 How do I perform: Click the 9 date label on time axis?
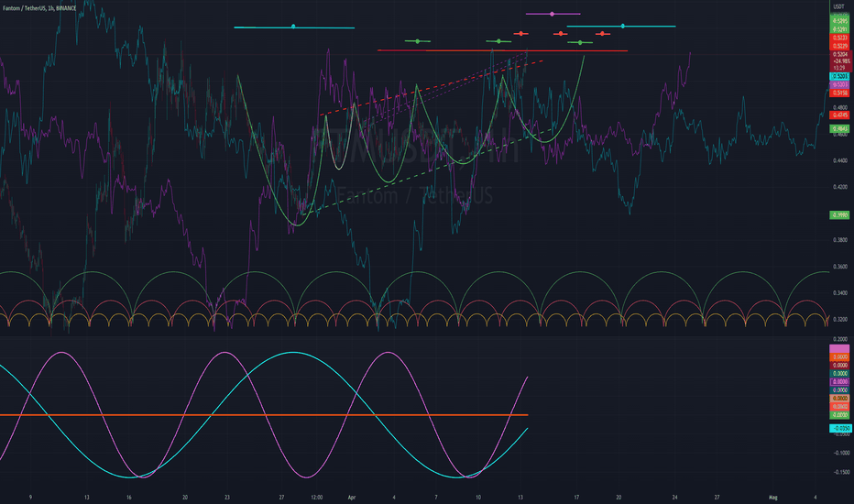coord(30,498)
